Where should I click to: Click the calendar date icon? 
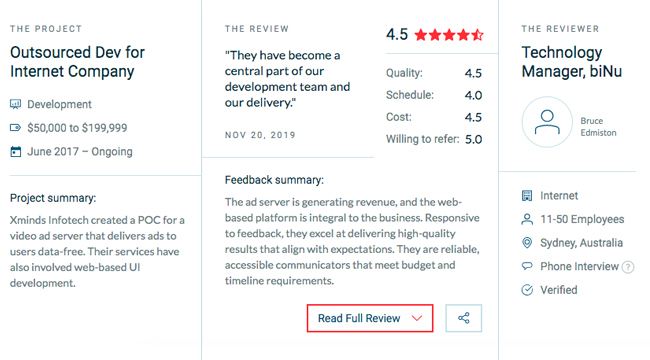click(15, 151)
